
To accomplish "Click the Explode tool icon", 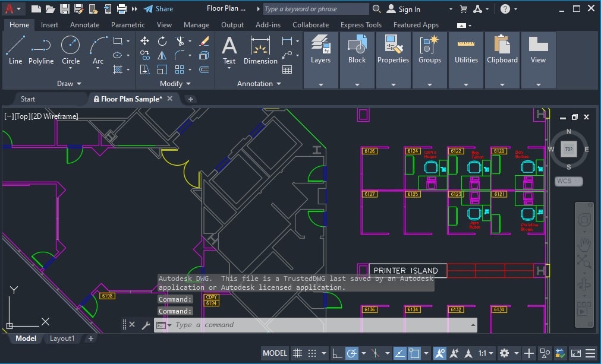I will tap(204, 55).
